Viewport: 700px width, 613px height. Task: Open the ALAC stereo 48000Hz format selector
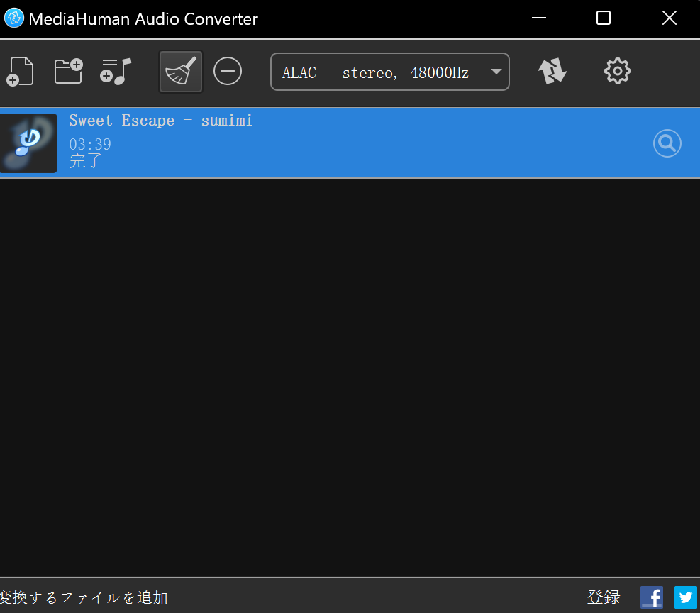(376, 72)
